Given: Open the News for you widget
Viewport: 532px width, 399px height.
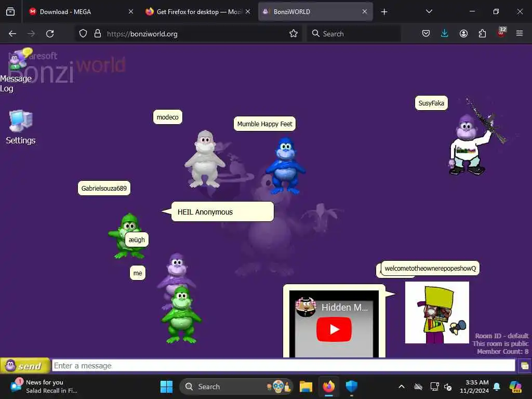Looking at the screenshot, I should coord(44,387).
